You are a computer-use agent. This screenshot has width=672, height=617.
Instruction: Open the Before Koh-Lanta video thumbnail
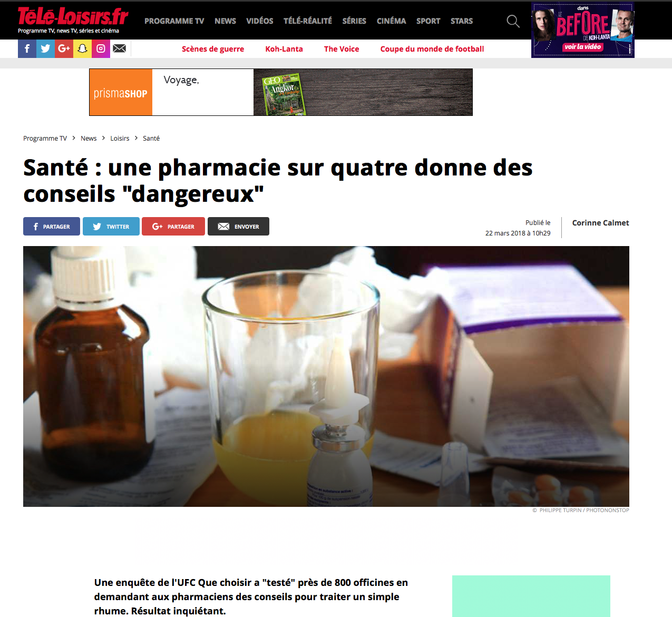click(583, 31)
